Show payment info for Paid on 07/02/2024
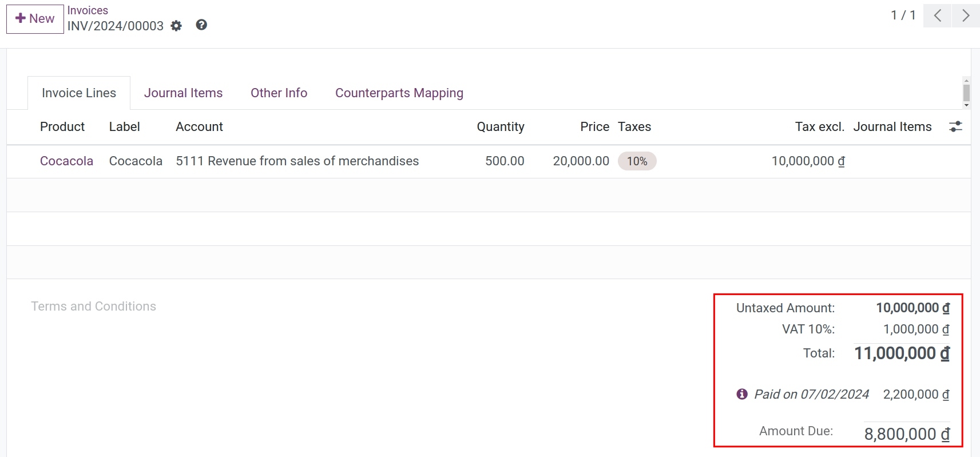This screenshot has width=980, height=457. click(x=742, y=394)
